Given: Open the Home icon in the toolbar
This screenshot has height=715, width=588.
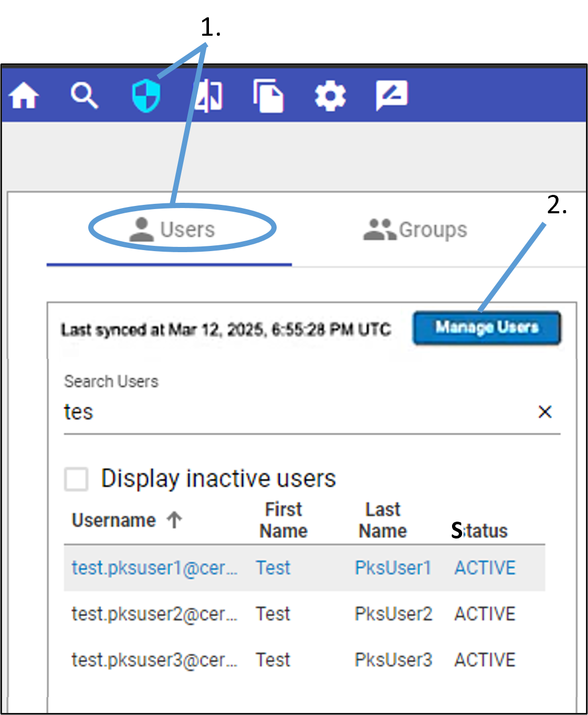Looking at the screenshot, I should [x=24, y=96].
